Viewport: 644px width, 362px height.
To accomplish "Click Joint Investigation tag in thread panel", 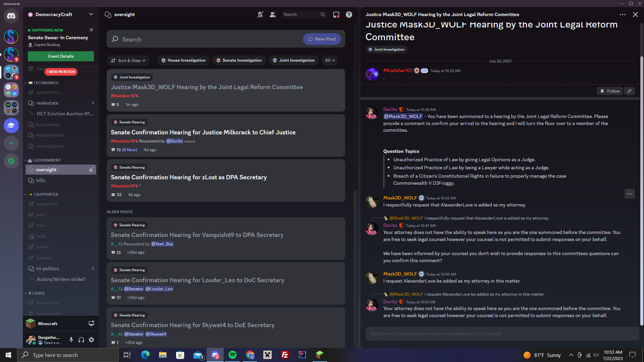I will (386, 49).
